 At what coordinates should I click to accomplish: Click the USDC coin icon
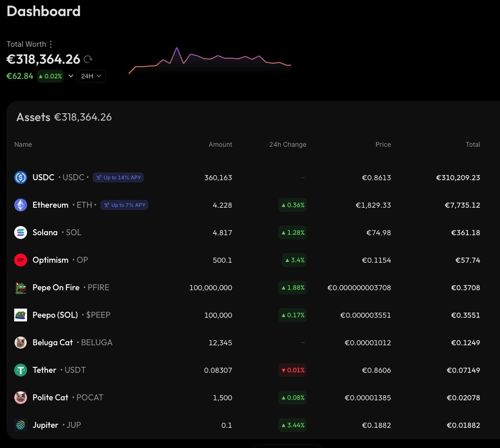(21, 177)
